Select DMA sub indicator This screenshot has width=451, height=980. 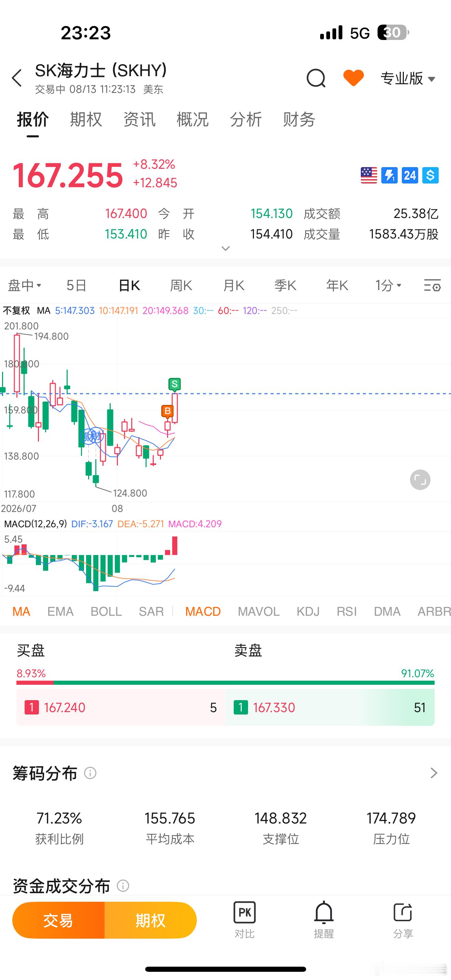click(x=387, y=611)
